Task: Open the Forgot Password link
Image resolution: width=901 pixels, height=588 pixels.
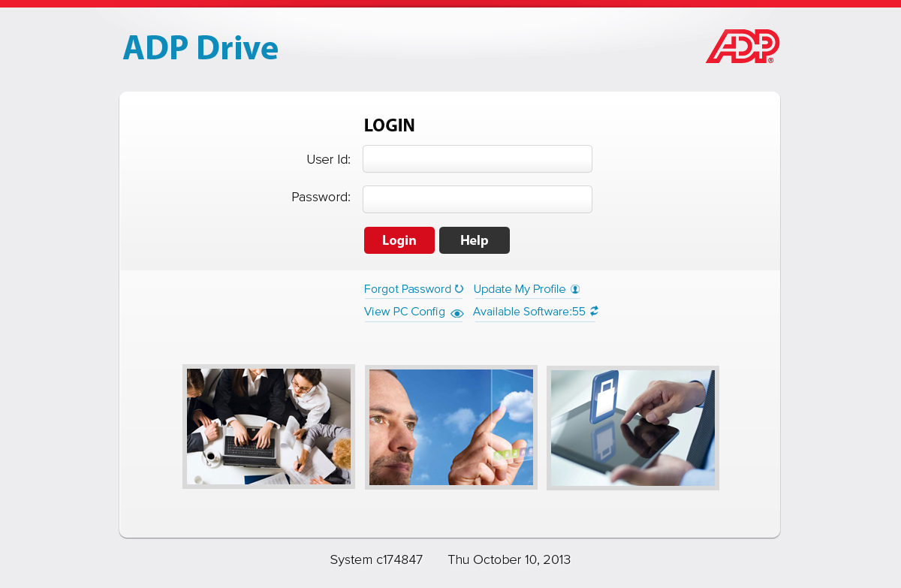Action: (x=408, y=289)
